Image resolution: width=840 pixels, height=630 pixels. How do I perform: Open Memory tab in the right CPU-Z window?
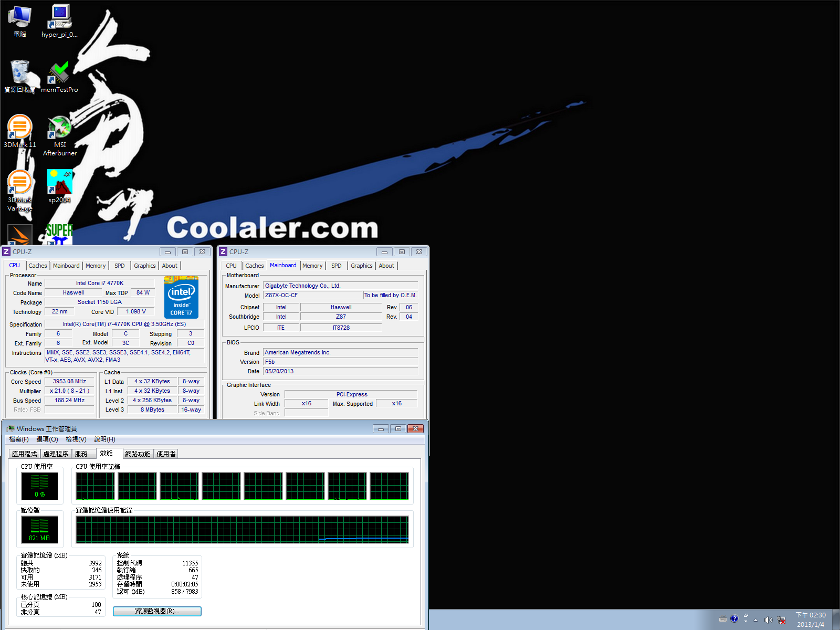coord(312,266)
